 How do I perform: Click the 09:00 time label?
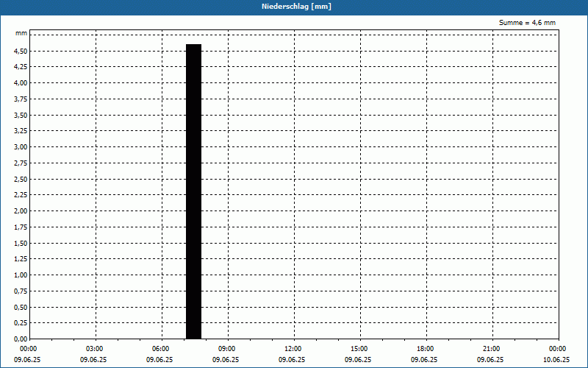227,349
